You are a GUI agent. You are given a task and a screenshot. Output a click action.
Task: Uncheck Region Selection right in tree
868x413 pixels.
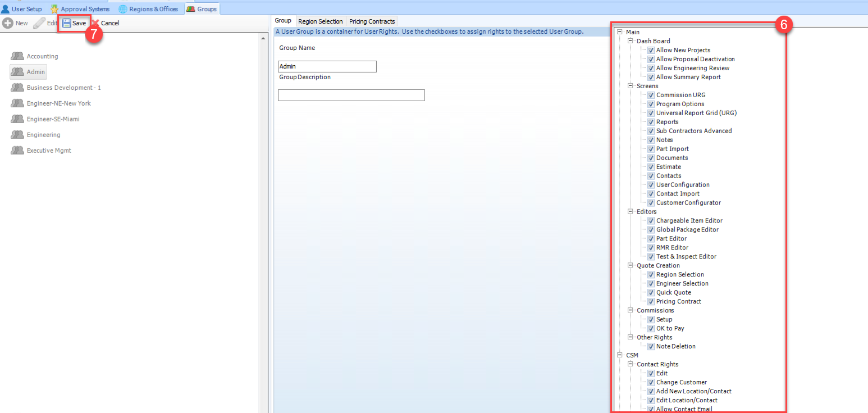click(x=651, y=275)
